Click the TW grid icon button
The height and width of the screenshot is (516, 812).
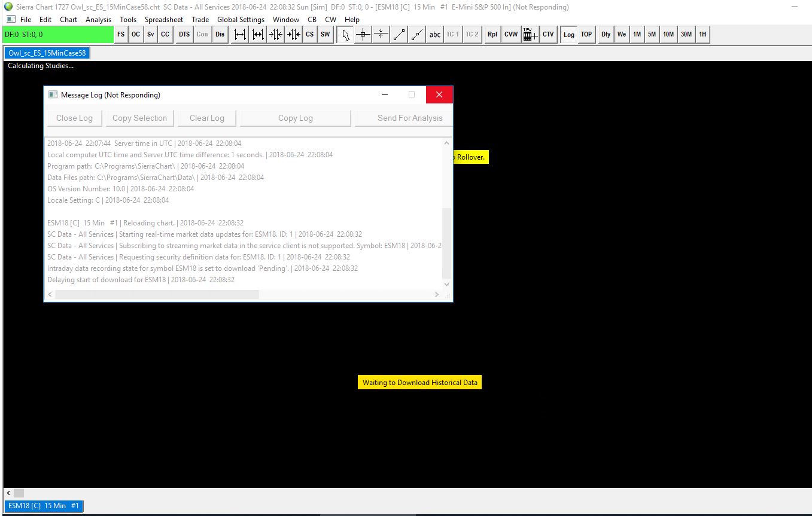tap(530, 35)
